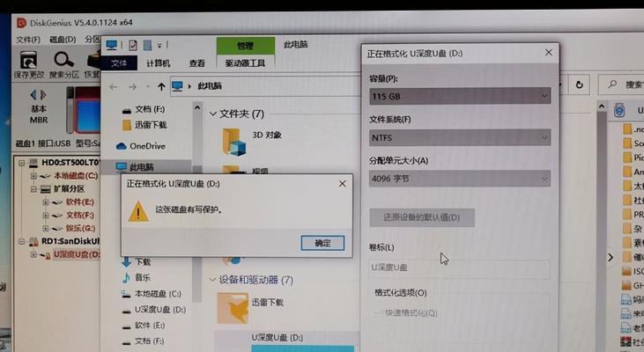Click DiskGenius 搜索分区 toolbar icon
644x352 pixels.
click(64, 65)
